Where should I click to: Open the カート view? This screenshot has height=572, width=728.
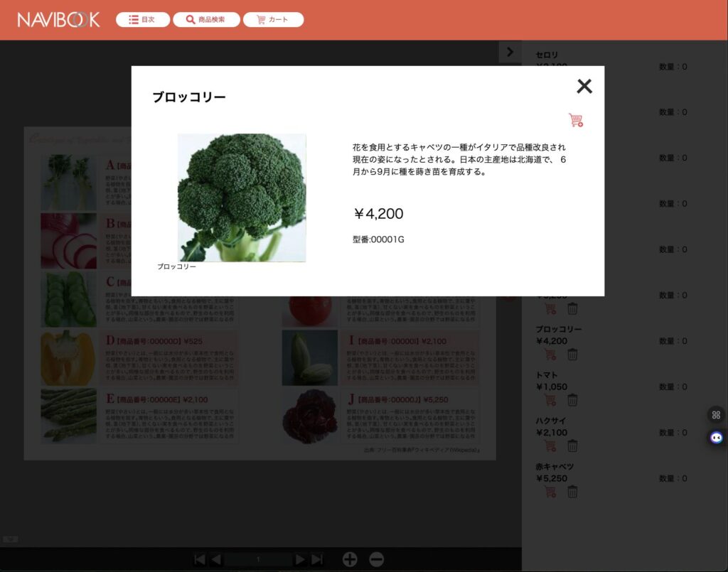click(x=273, y=19)
